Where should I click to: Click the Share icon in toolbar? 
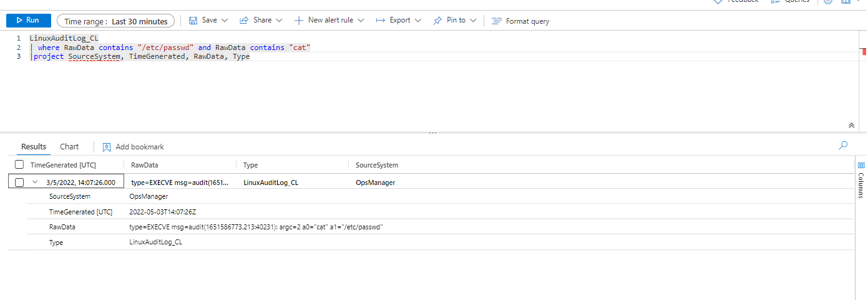point(244,21)
